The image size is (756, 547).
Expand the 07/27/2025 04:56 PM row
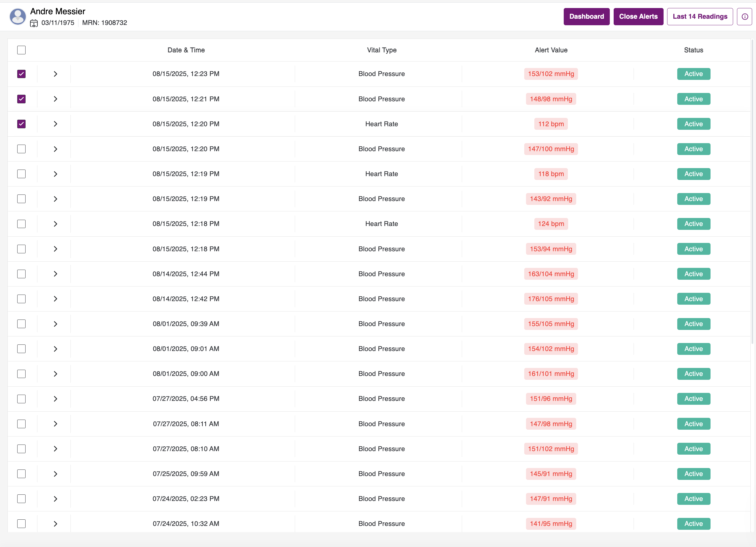click(55, 399)
